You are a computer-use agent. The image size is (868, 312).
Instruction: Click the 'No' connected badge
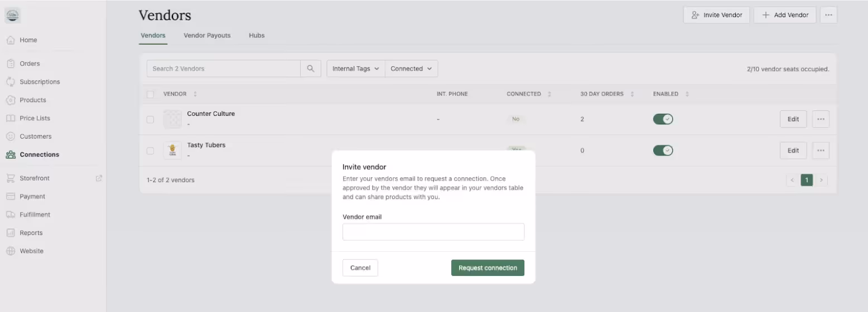pos(516,119)
